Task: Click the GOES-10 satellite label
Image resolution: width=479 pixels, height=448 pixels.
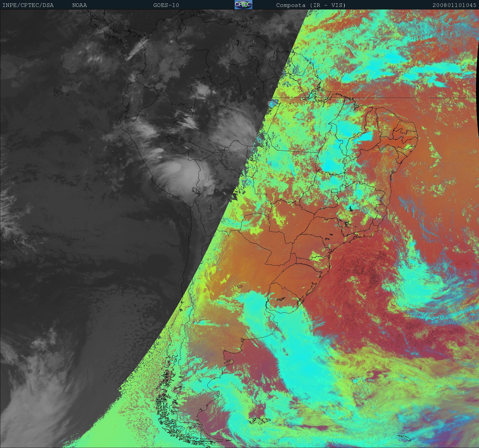Action: pyautogui.click(x=166, y=5)
